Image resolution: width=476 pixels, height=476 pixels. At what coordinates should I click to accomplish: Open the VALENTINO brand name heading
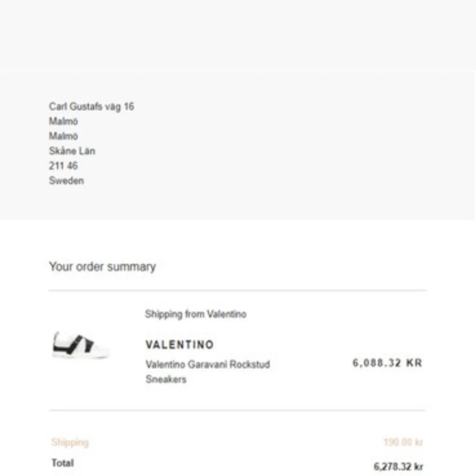(x=179, y=344)
